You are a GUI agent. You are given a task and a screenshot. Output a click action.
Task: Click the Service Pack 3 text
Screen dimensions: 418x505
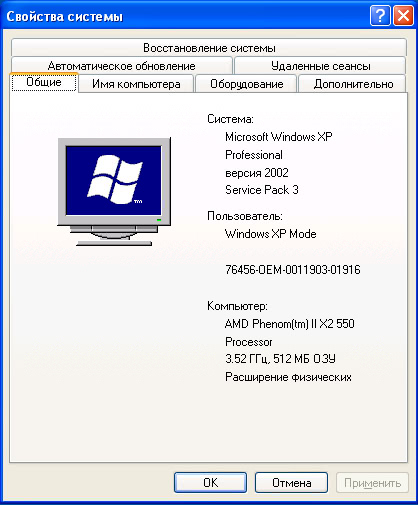tap(262, 190)
